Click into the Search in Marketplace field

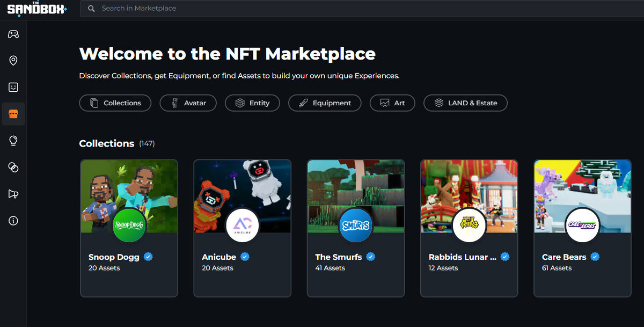362,9
